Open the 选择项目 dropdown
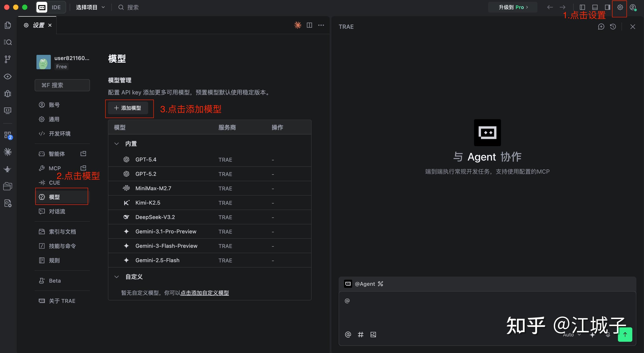This screenshot has width=644, height=353. pos(90,7)
